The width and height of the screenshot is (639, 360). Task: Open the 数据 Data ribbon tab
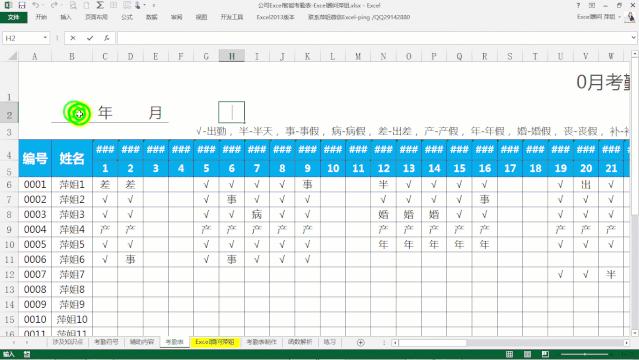[152, 17]
